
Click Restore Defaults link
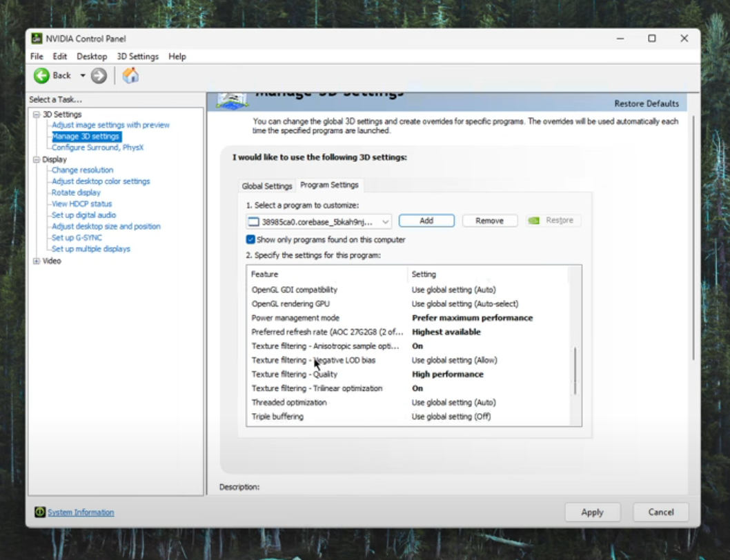[x=647, y=103]
